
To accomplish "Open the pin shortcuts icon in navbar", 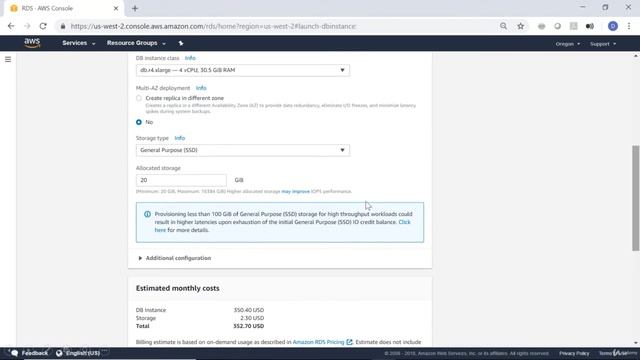I will coord(181,43).
